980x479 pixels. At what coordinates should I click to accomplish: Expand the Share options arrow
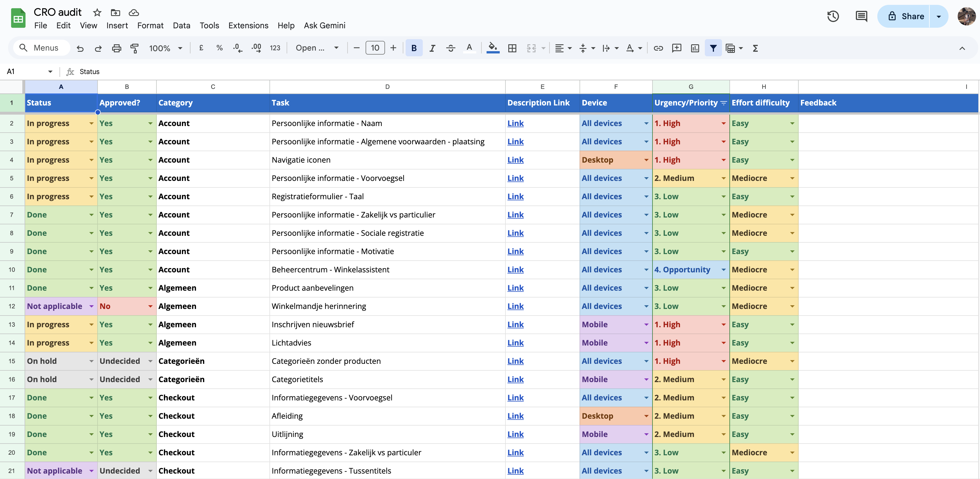(x=938, y=16)
